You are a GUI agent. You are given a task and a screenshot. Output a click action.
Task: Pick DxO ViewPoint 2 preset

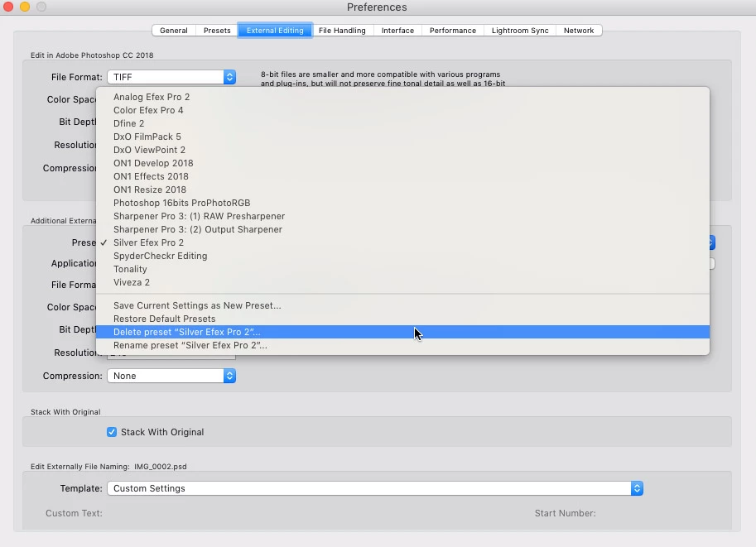(x=402, y=150)
